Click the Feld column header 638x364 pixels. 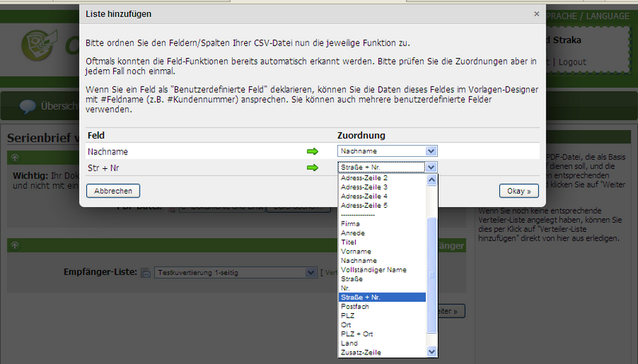pos(96,135)
